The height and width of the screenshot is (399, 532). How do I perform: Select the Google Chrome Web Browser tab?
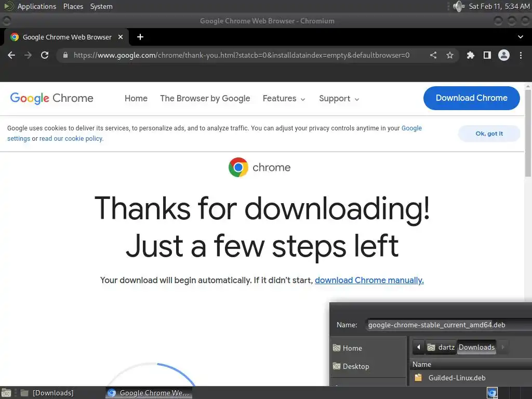66,37
